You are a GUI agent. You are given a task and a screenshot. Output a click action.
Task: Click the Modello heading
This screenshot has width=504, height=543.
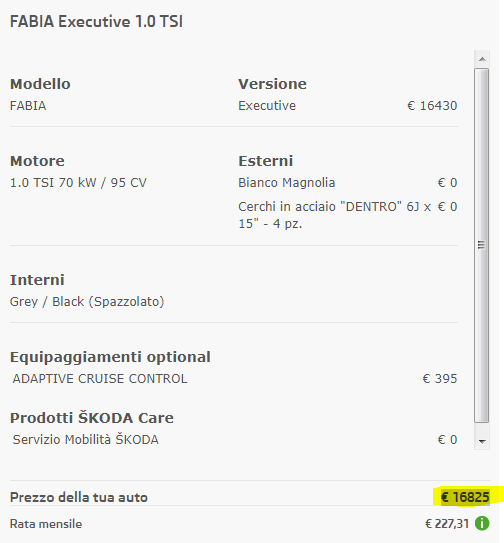pyautogui.click(x=40, y=84)
